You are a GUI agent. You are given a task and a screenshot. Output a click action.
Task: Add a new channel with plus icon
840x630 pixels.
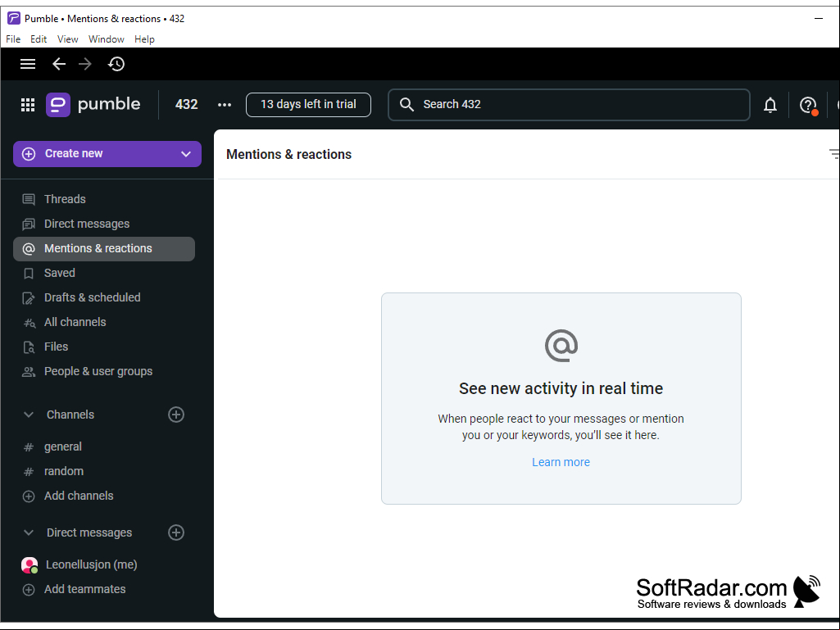176,415
